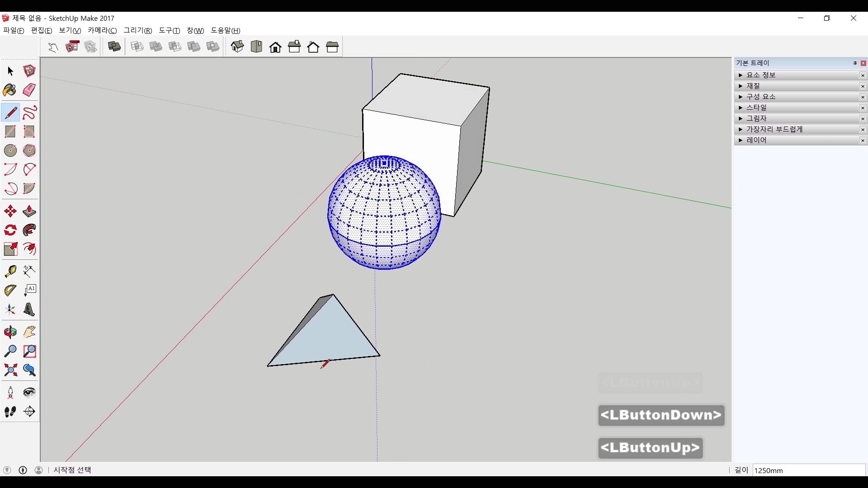Viewport: 868px width, 488px height.
Task: Click the Zoom Extents tool
Action: point(10,371)
